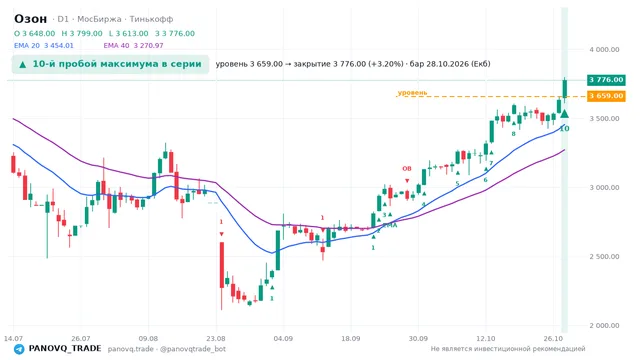The height and width of the screenshot is (360, 640).
Task: Click the 3 000.00 price axis label
Action: (604, 187)
